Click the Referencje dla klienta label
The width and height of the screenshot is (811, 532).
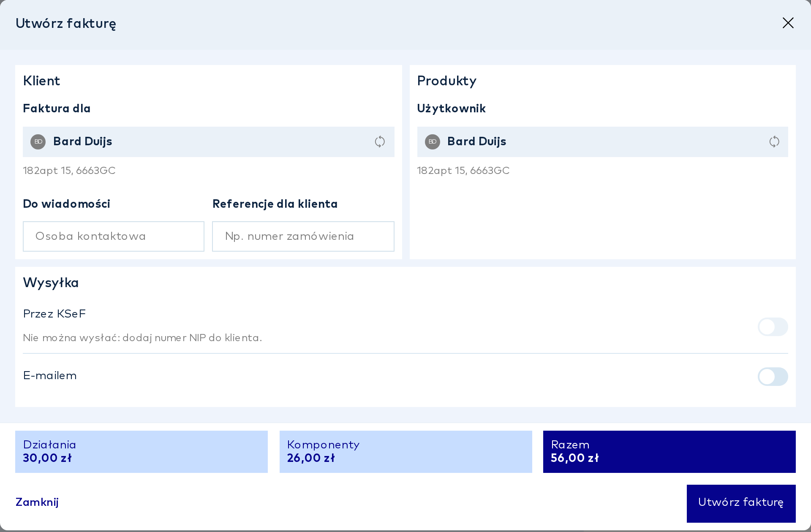(275, 204)
